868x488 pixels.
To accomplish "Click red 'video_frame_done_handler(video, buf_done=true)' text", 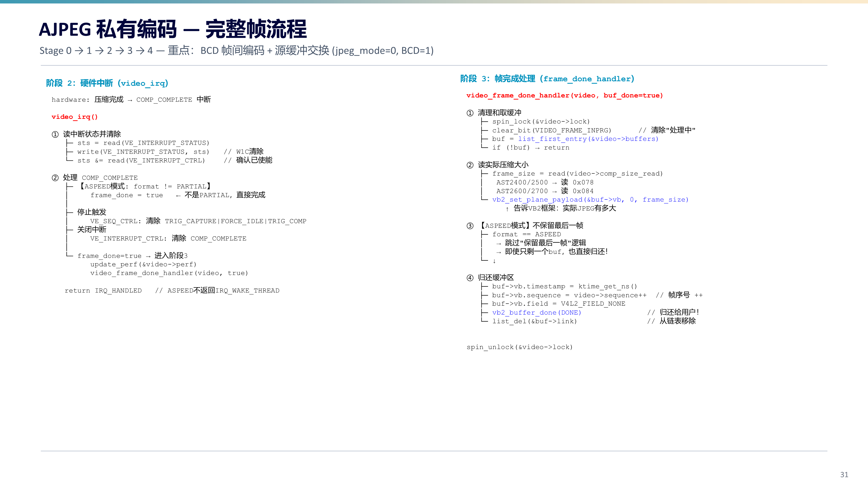I will tap(564, 96).
